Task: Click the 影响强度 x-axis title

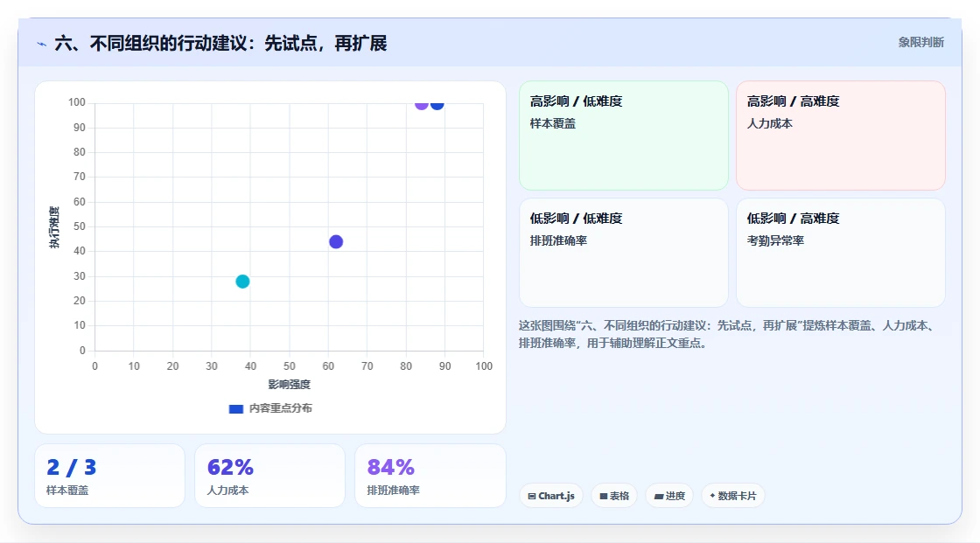Action: [x=289, y=384]
